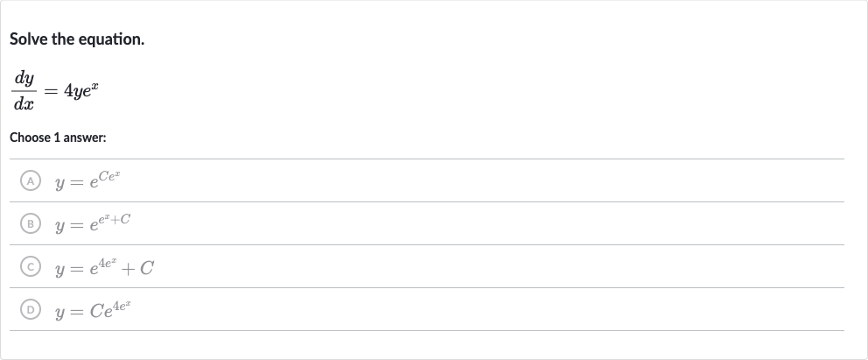Select radio button B
868x360 pixels.
31,223
